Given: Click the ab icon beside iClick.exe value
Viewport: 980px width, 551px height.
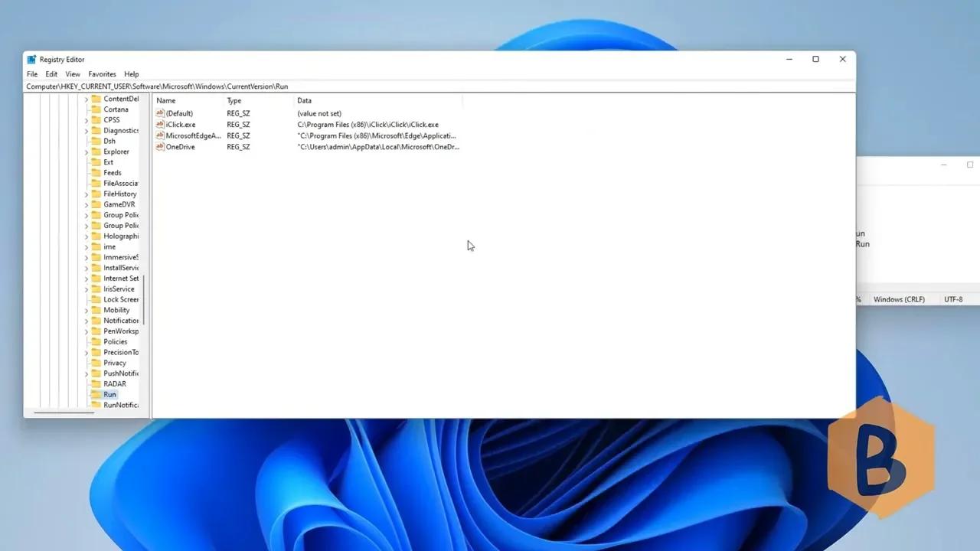Looking at the screenshot, I should coord(158,124).
